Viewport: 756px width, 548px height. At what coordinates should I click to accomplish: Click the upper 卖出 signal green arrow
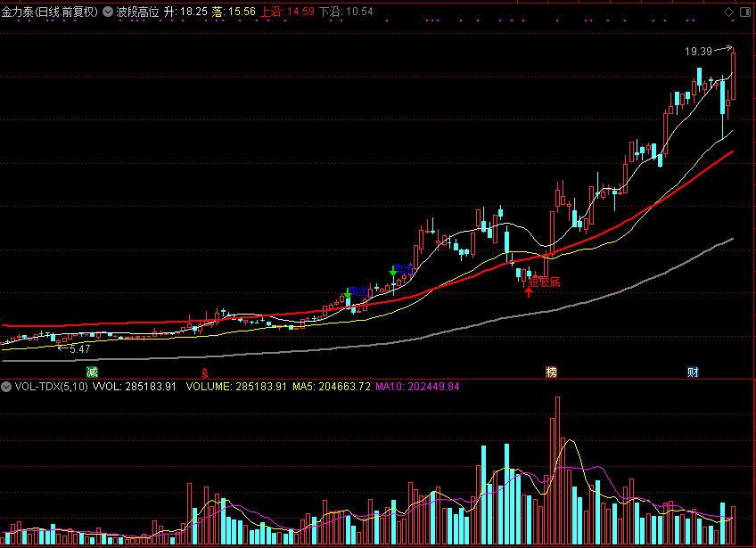(x=393, y=270)
